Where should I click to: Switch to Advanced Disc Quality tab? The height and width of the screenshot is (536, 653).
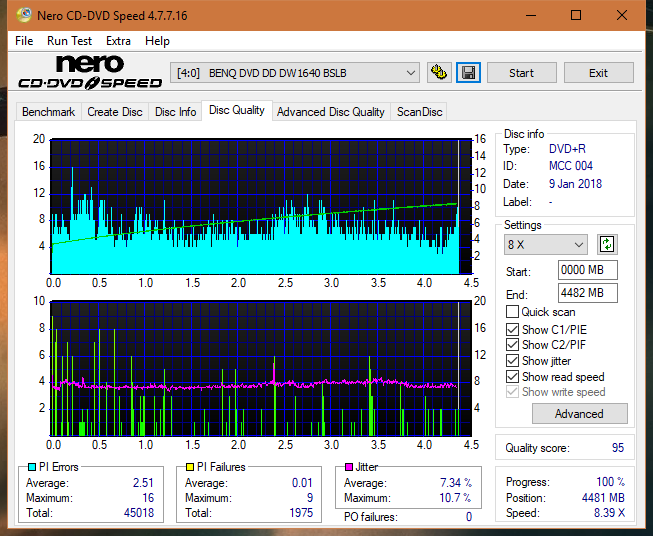(331, 112)
